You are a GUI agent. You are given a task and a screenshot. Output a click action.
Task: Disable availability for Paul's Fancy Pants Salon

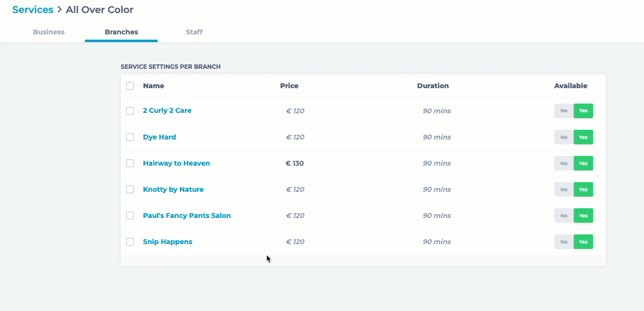(563, 216)
